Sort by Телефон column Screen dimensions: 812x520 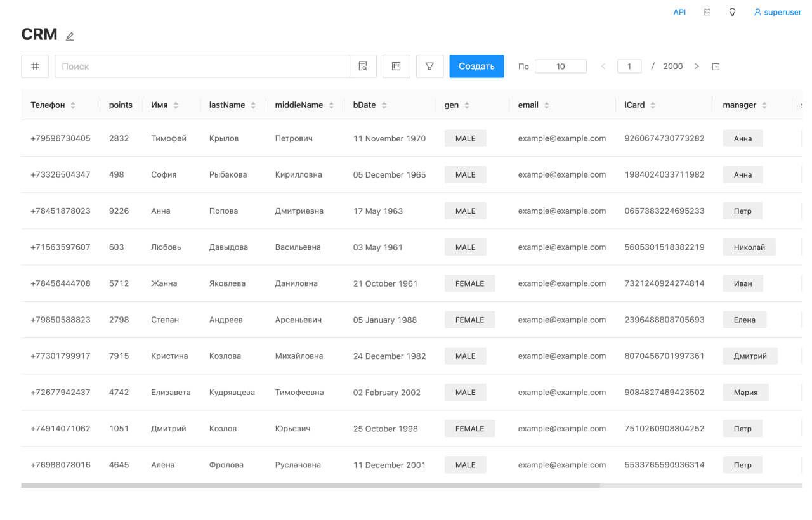pos(73,105)
